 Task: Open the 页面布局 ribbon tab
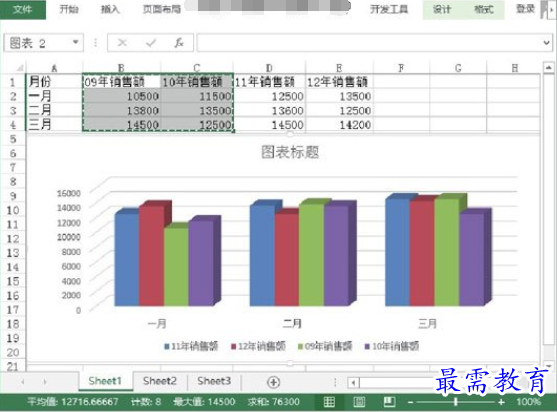click(162, 9)
